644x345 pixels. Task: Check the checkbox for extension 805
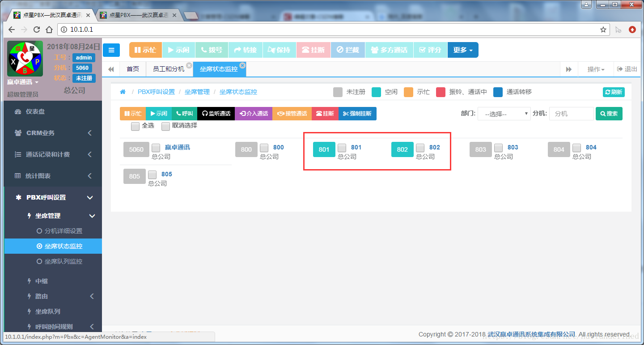click(152, 175)
